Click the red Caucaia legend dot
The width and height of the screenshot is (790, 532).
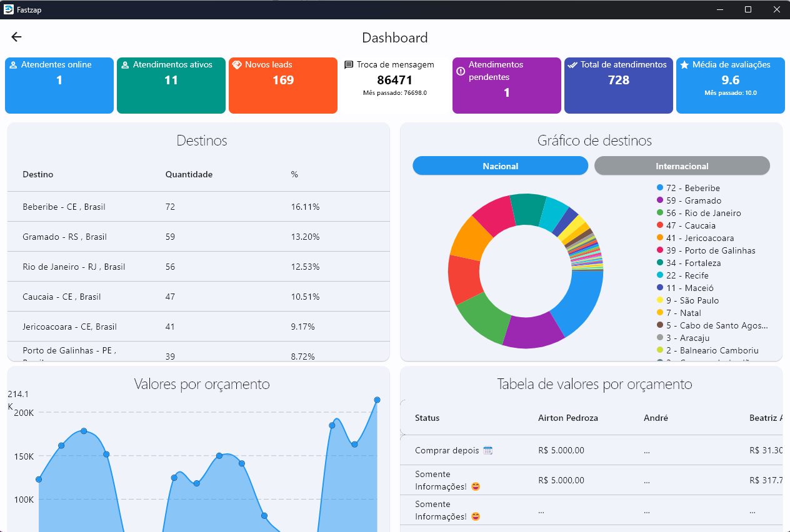pyautogui.click(x=660, y=225)
